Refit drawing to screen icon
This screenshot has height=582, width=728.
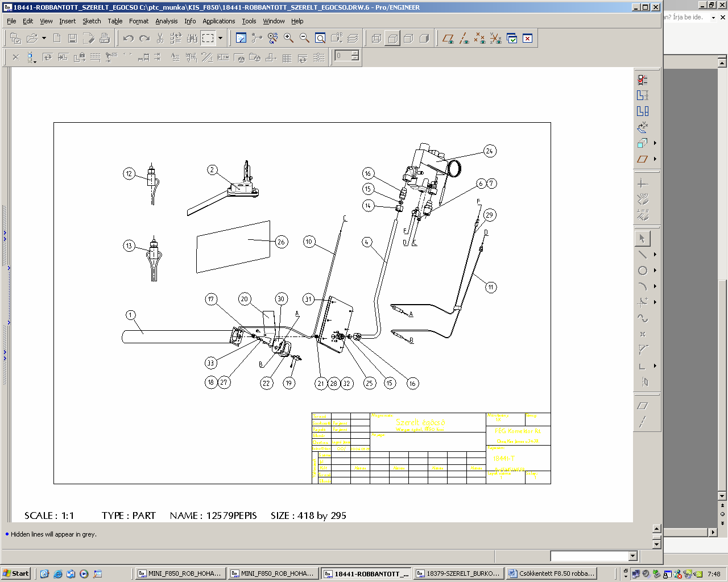tap(321, 38)
